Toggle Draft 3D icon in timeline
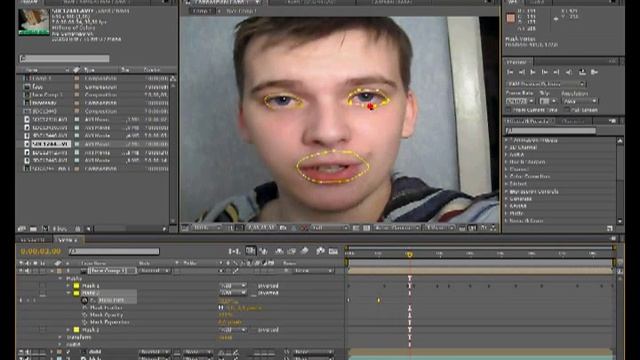This screenshot has width=640, height=360. click(264, 251)
